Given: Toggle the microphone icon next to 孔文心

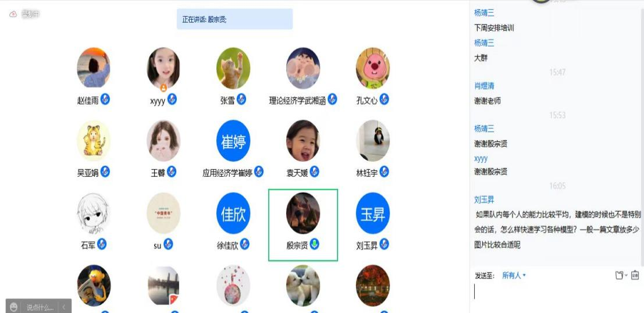Looking at the screenshot, I should pyautogui.click(x=384, y=99).
